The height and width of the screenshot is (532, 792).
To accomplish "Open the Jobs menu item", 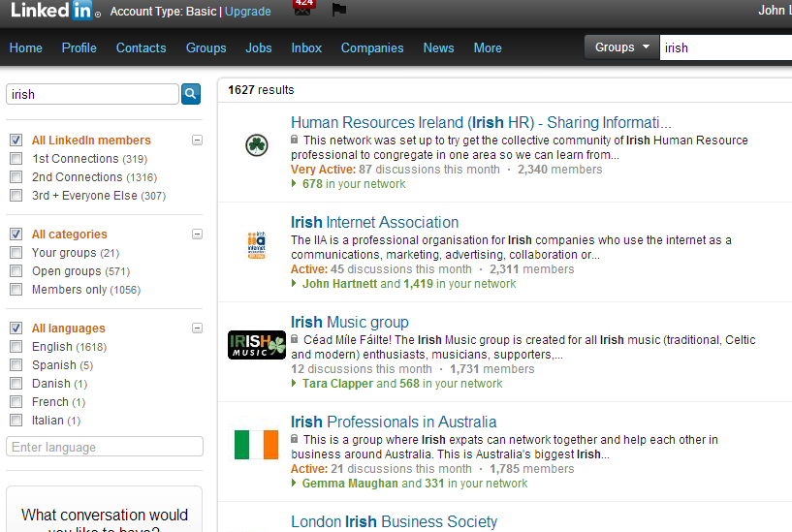I will click(259, 47).
